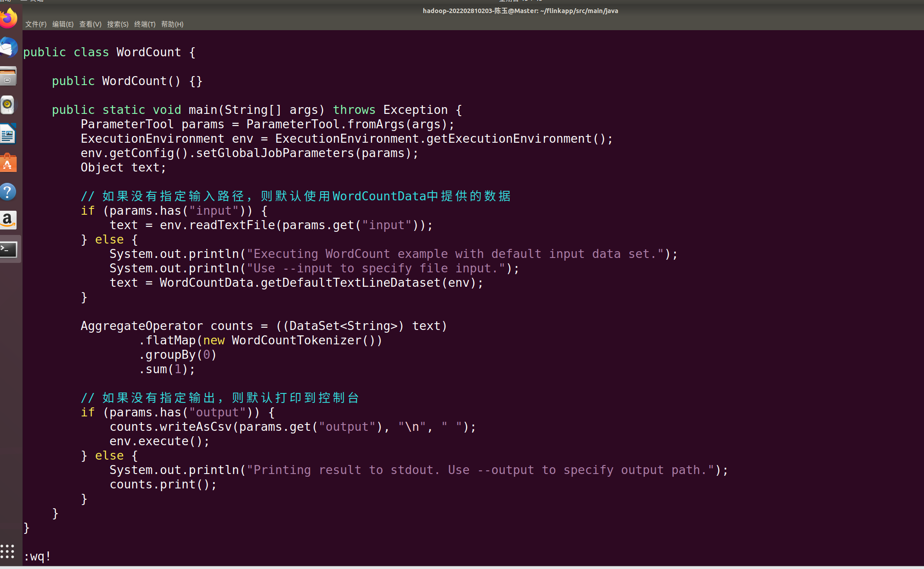Click the WordCount class name in code
Image resolution: width=924 pixels, height=569 pixels.
(149, 52)
